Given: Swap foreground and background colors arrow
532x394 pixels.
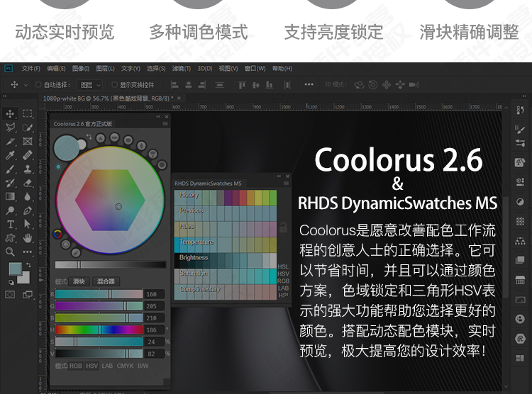Looking at the screenshot, I should point(28,265).
